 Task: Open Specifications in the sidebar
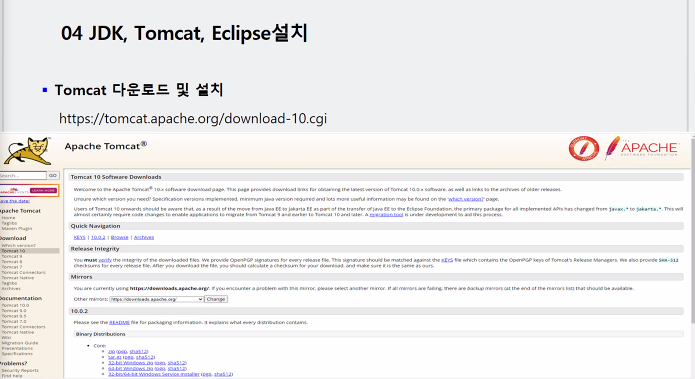[x=17, y=353]
